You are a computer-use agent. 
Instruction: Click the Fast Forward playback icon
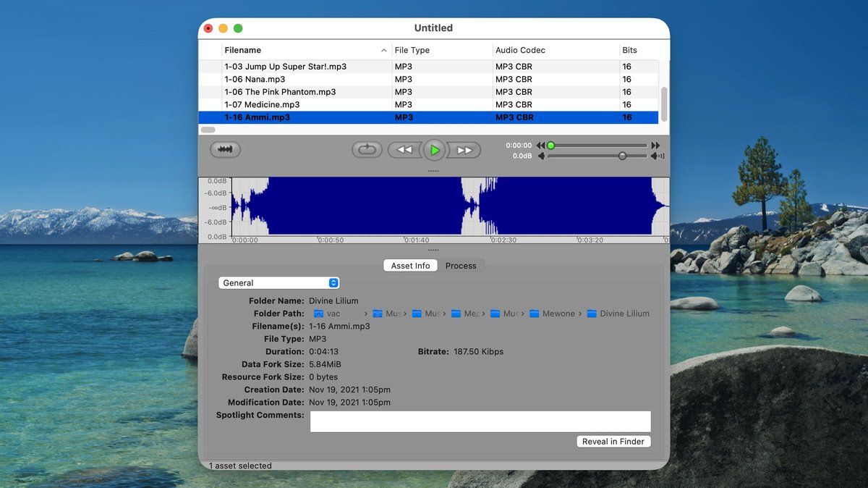pyautogui.click(x=464, y=150)
